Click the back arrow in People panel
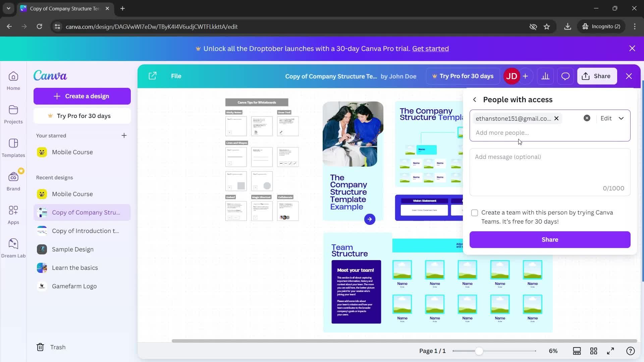This screenshot has height=362, width=644. (475, 100)
